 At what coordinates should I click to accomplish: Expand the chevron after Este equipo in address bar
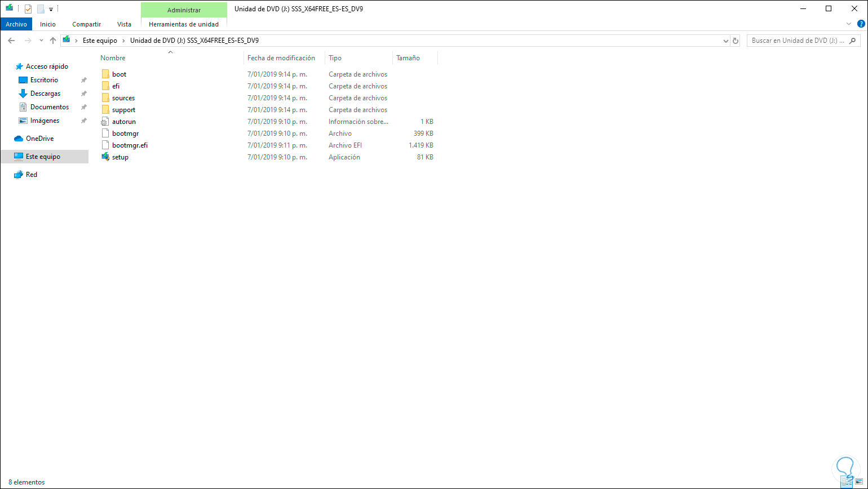click(x=123, y=41)
